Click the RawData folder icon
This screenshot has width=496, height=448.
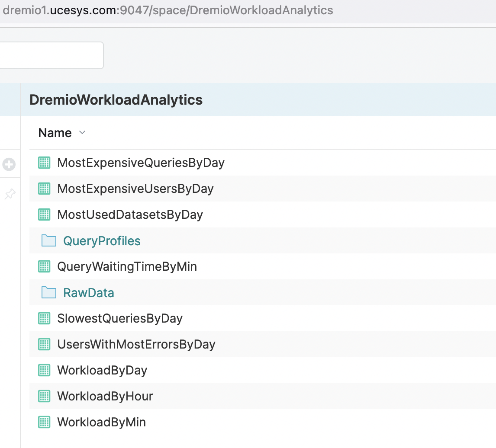point(48,292)
